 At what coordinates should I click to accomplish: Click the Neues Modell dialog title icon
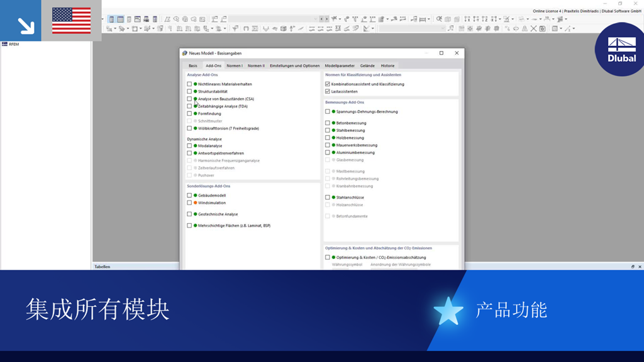click(x=185, y=53)
